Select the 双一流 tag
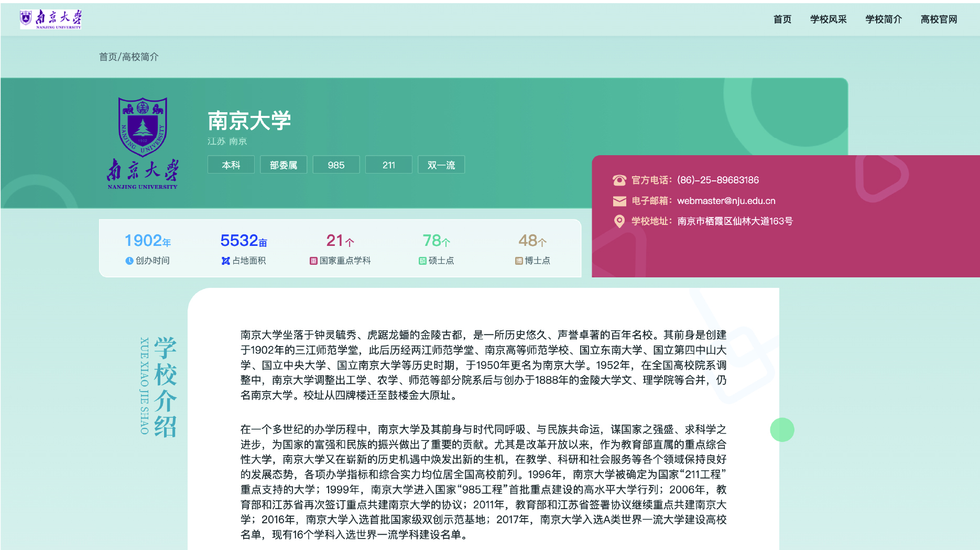Screen dimensions: 980x550 pyautogui.click(x=441, y=165)
